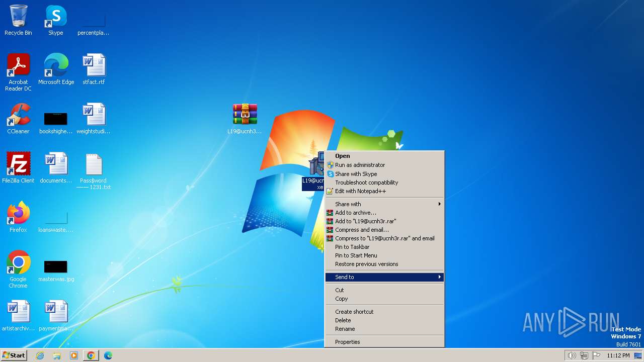Image resolution: width=644 pixels, height=362 pixels.
Task: Open Windows Explorer folder in taskbar
Action: point(57,355)
